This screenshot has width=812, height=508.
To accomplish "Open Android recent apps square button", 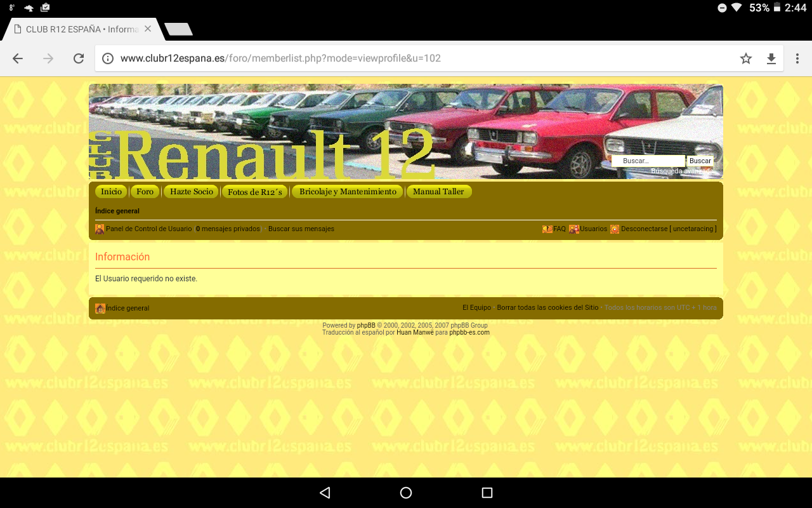I will coord(487,493).
